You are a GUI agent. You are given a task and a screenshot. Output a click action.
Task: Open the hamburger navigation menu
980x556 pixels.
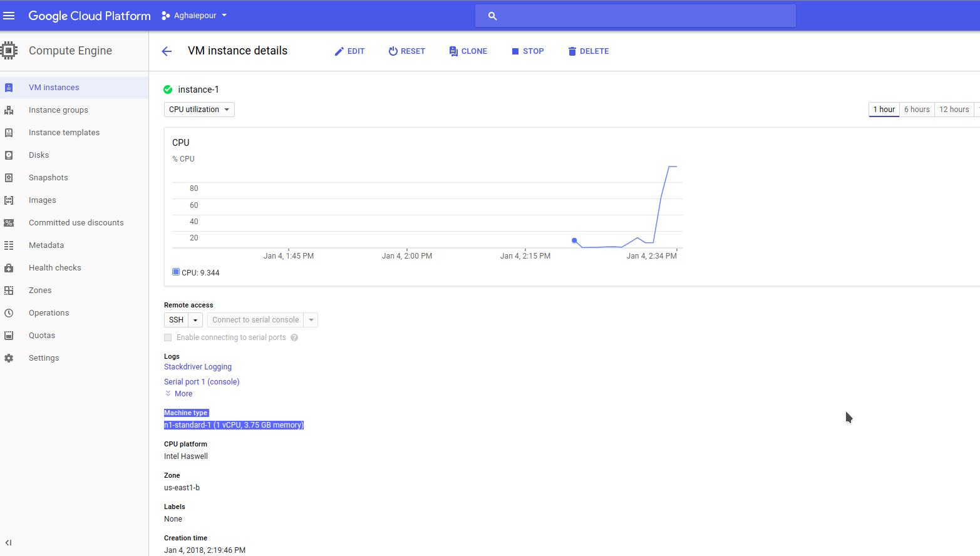[9, 16]
